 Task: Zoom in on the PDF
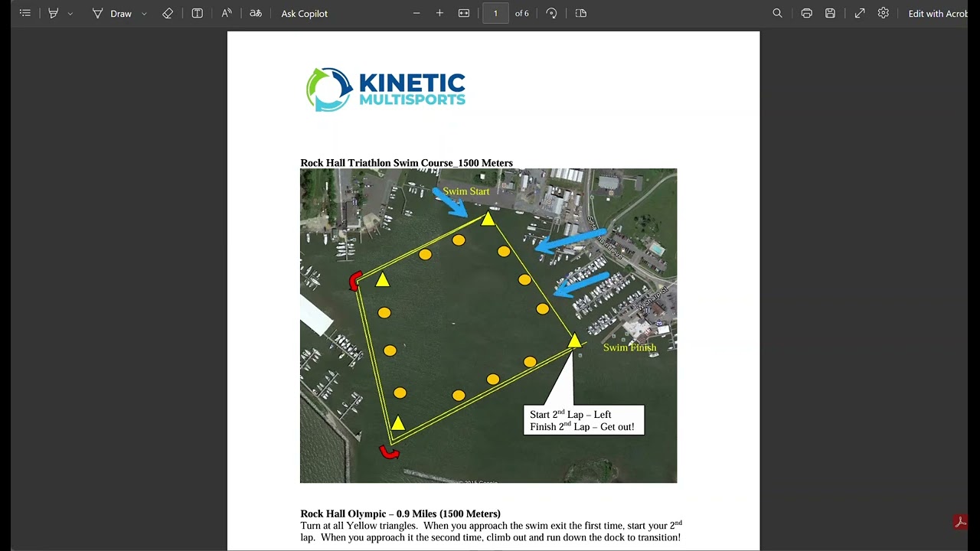pos(439,13)
